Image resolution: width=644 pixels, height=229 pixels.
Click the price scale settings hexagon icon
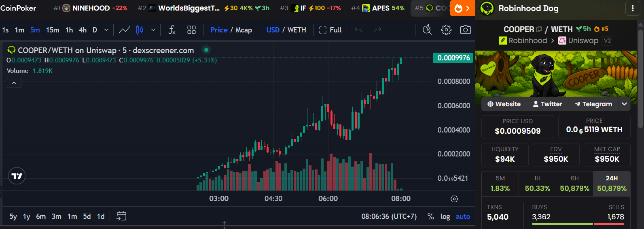[x=454, y=199]
